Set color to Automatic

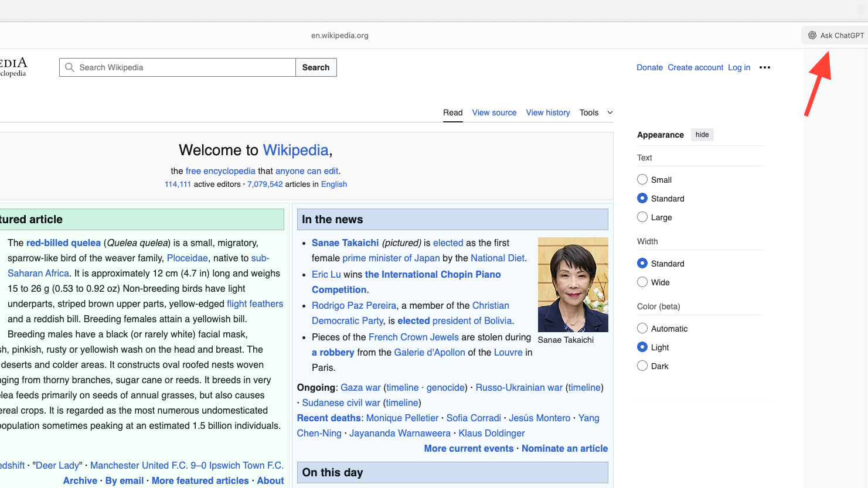(x=642, y=329)
